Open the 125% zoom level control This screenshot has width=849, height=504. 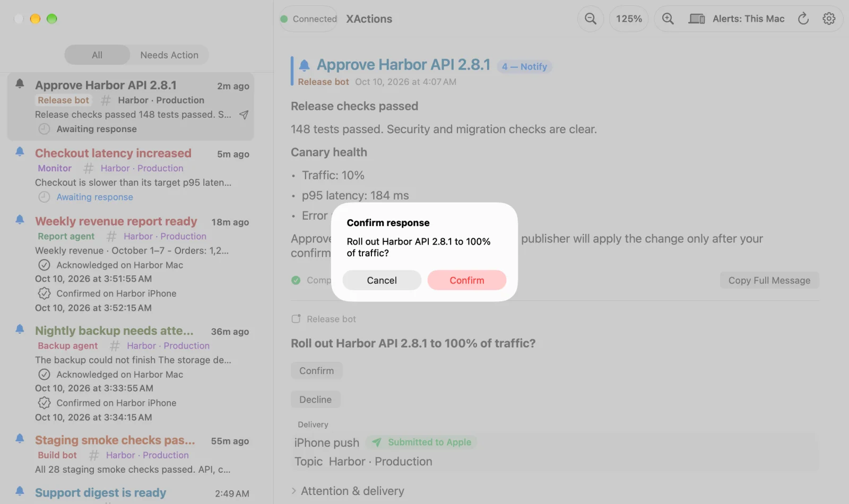pos(629,19)
